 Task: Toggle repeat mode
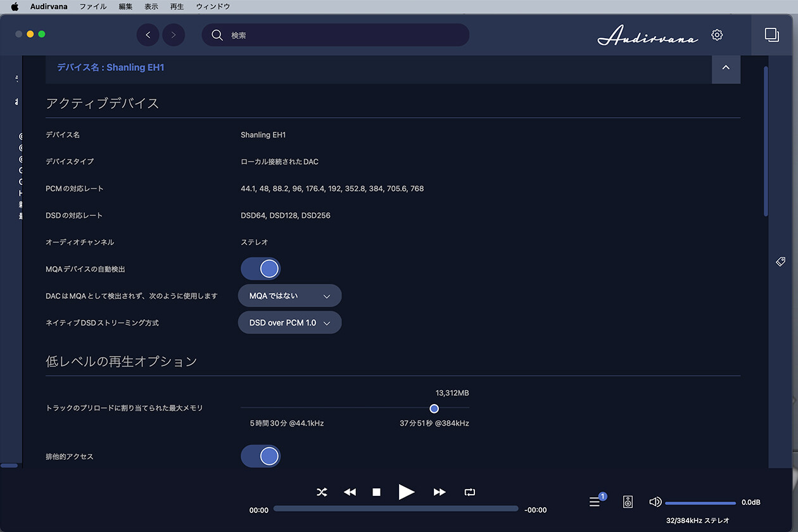[x=469, y=492]
